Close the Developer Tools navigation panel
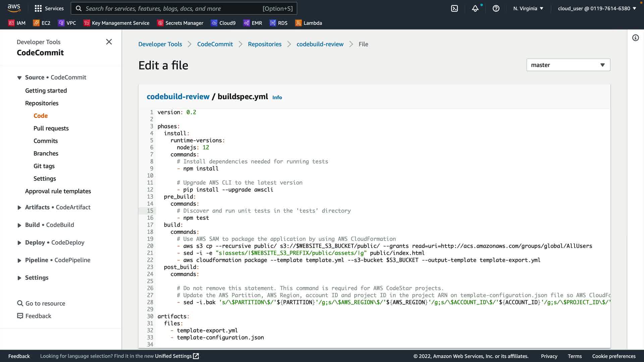Viewport: 644px width, 362px height. click(109, 42)
